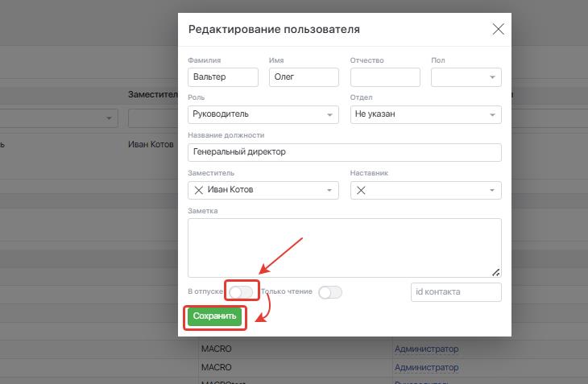The height and width of the screenshot is (384, 588).
Task: Select the empty Отчество input
Action: click(x=385, y=77)
